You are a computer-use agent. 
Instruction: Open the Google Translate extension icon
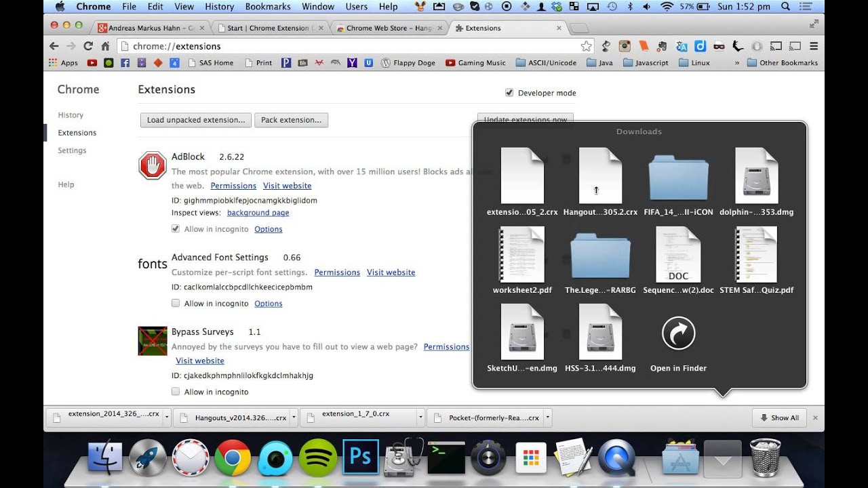(682, 46)
